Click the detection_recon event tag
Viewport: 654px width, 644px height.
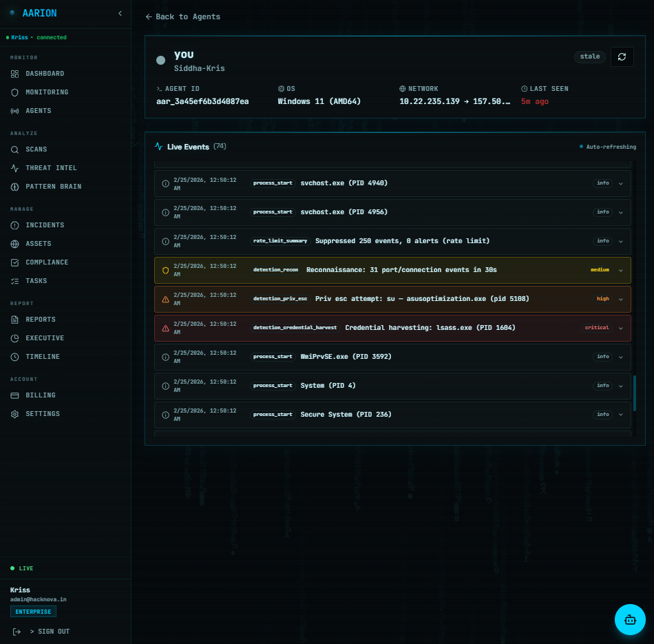pos(275,270)
